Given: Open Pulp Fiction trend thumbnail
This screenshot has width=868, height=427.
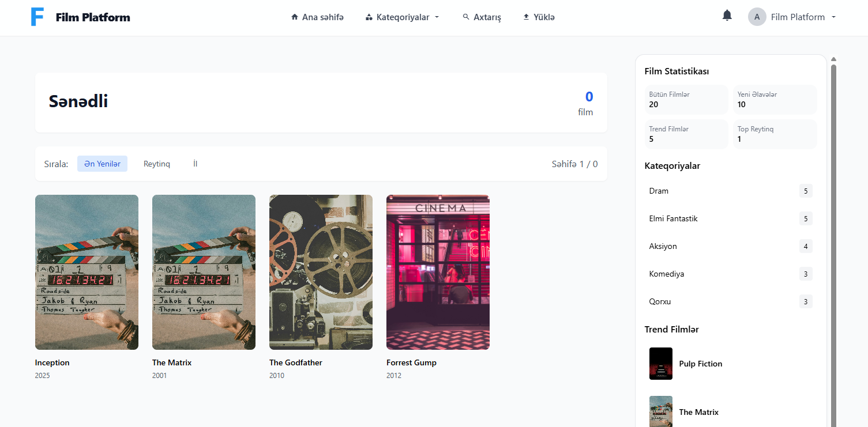Looking at the screenshot, I should pyautogui.click(x=660, y=364).
